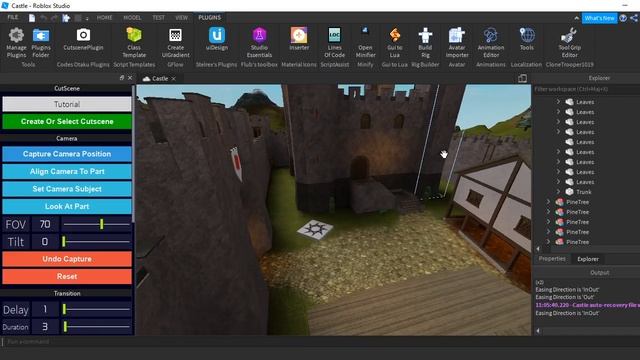This screenshot has width=640, height=360.
Task: Click the Undo arrow in quick access bar
Action: 44,18
